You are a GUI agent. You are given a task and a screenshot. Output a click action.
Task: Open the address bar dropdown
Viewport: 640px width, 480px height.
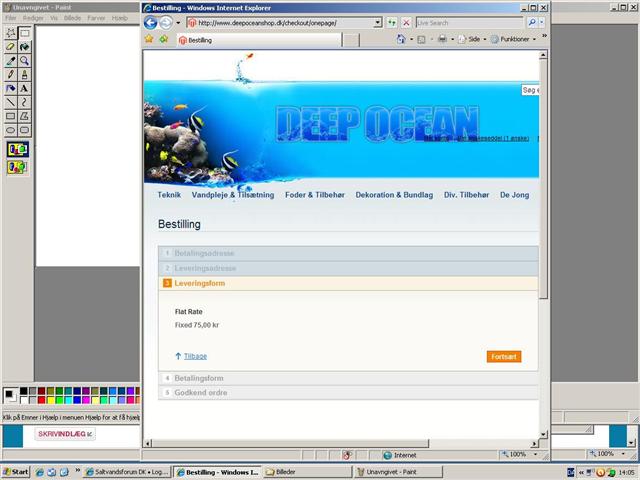[x=377, y=22]
